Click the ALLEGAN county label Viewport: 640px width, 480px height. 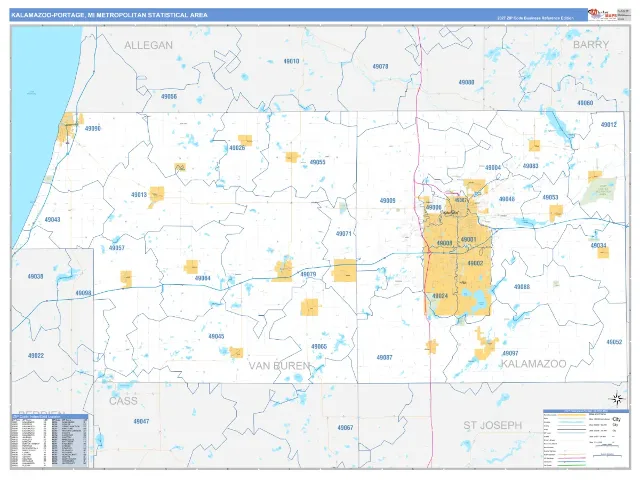[x=149, y=45]
